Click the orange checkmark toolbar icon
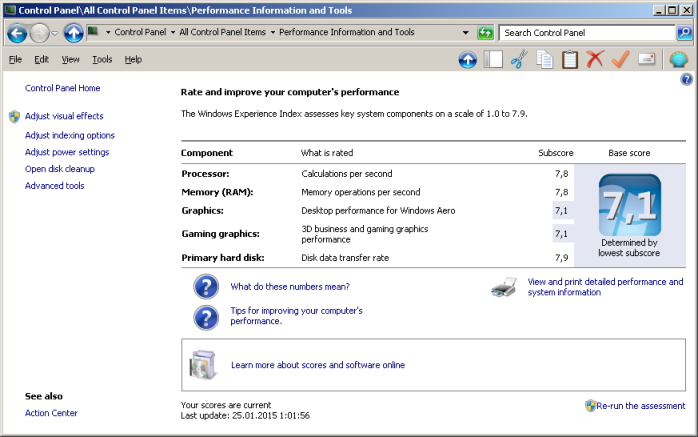Screen dimensions: 698x437 (x=620, y=59)
